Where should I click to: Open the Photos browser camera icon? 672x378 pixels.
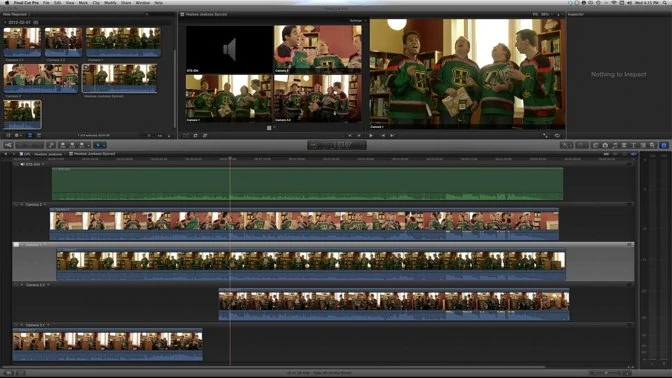(605, 145)
